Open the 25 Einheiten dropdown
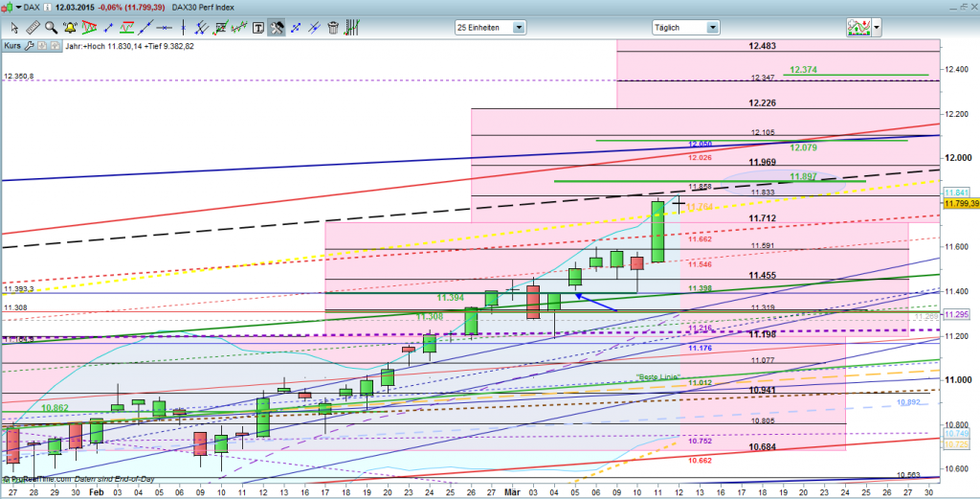 coord(491,28)
